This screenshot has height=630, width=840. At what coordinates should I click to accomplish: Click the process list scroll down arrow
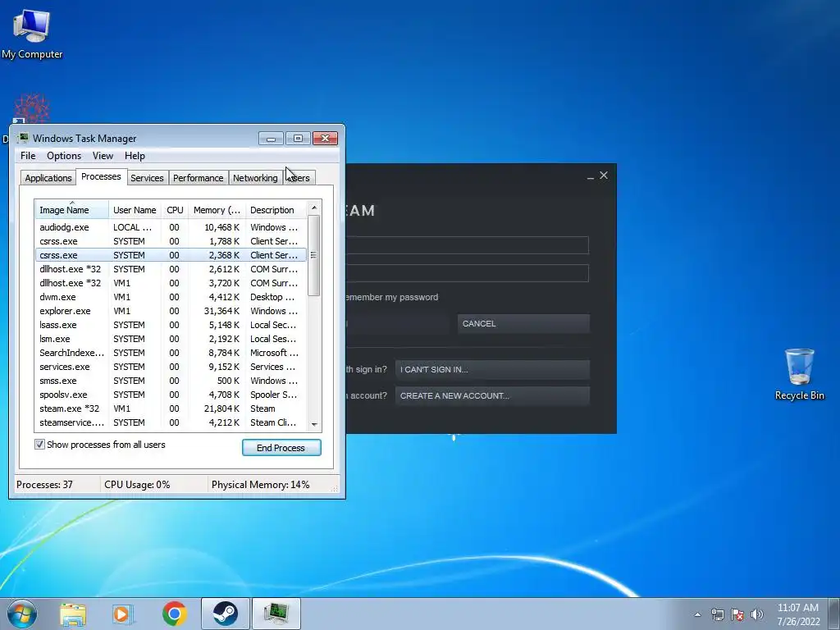314,424
